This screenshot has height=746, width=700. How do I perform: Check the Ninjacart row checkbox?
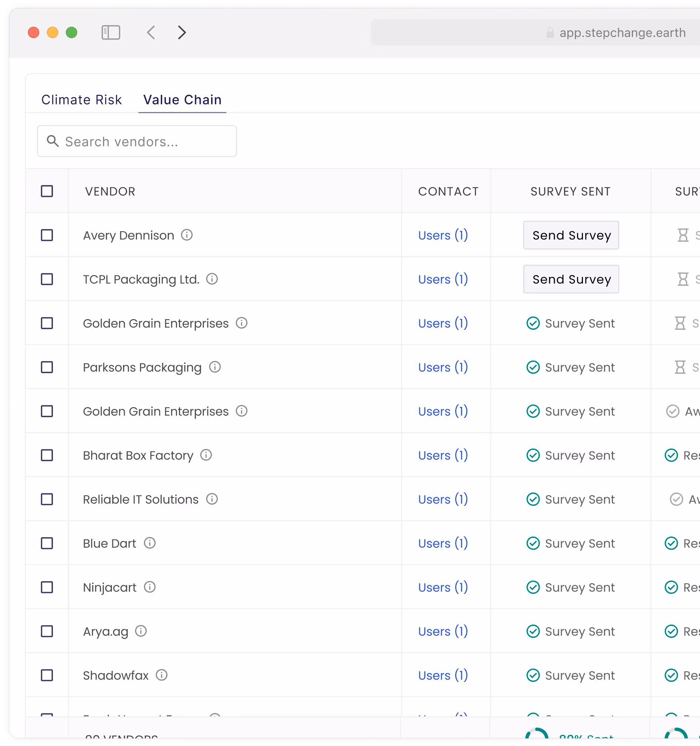[47, 587]
